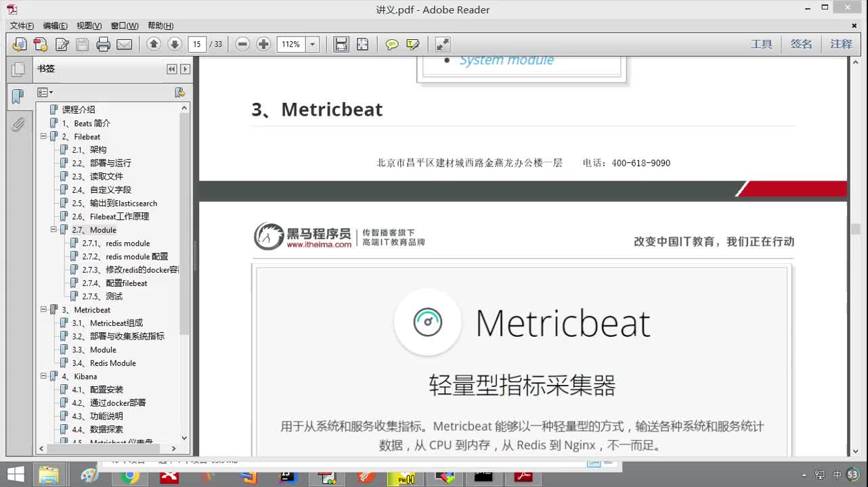Screen dimensions: 868x487
Task: Open the 文件(F) menu
Action: tap(22, 26)
